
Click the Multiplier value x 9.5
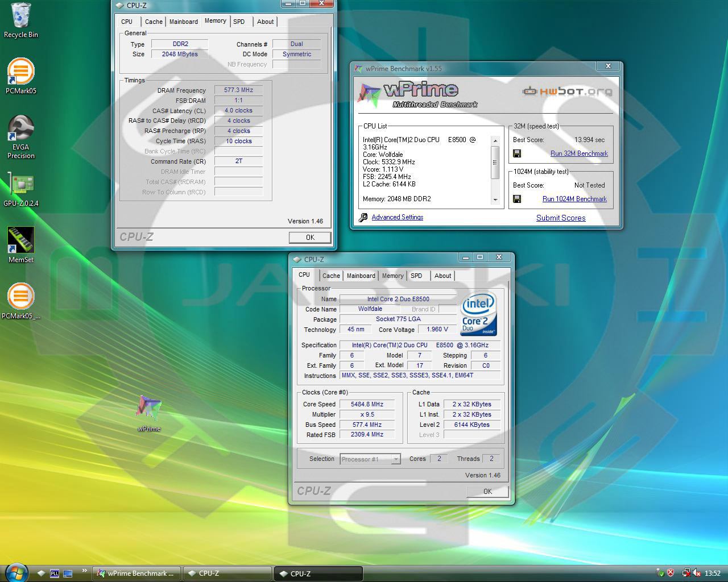point(367,414)
